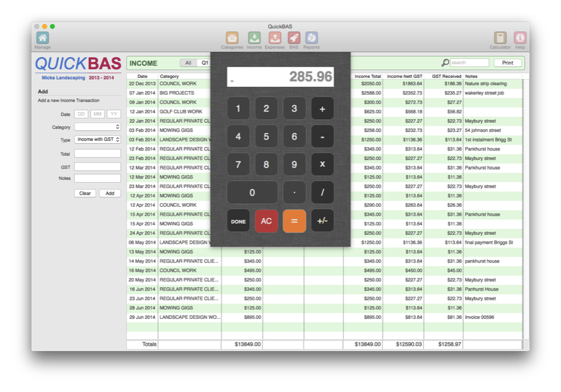Toggle the sign with the +/- key
This screenshot has height=392, width=561.
tap(322, 221)
